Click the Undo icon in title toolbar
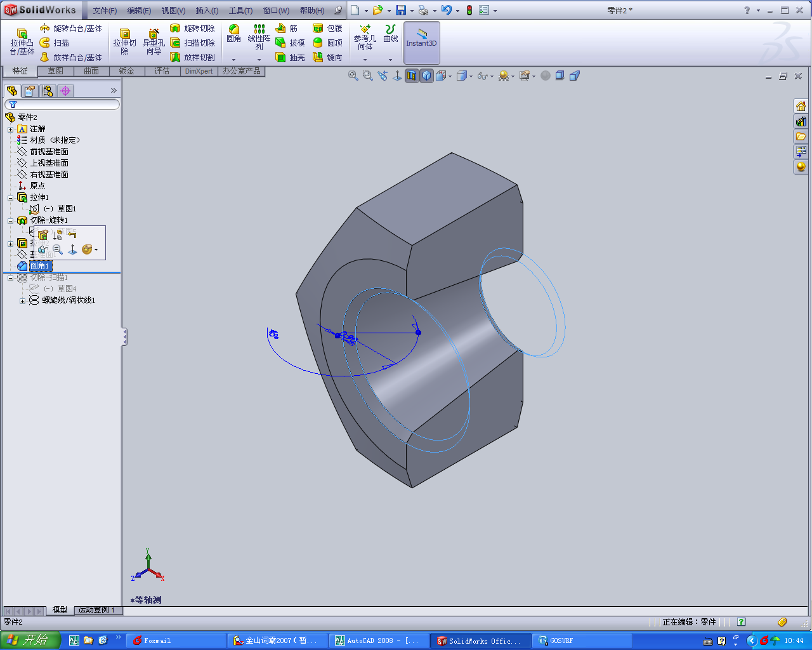Viewport: 812px width, 650px height. (x=447, y=10)
